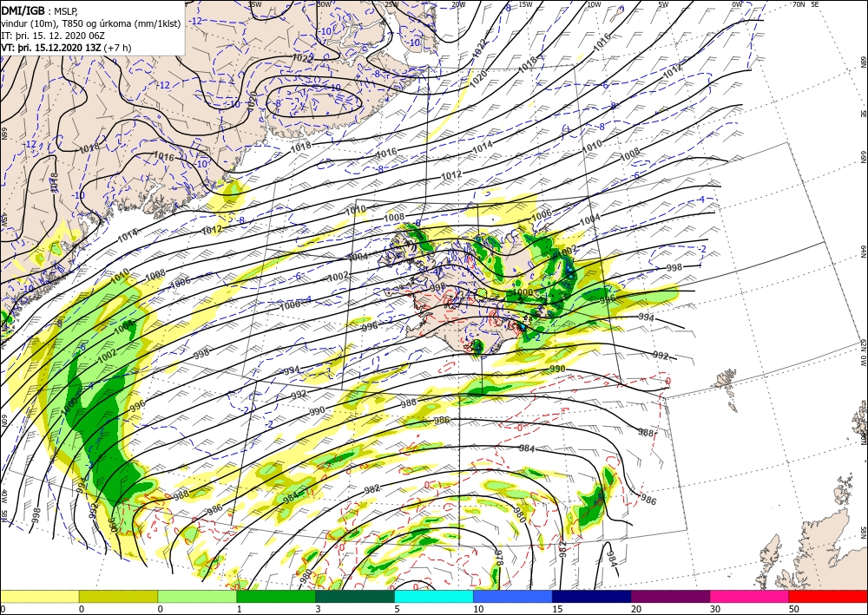
Task: Click the olive yellow-green legend swatch
Action: pos(118,596)
